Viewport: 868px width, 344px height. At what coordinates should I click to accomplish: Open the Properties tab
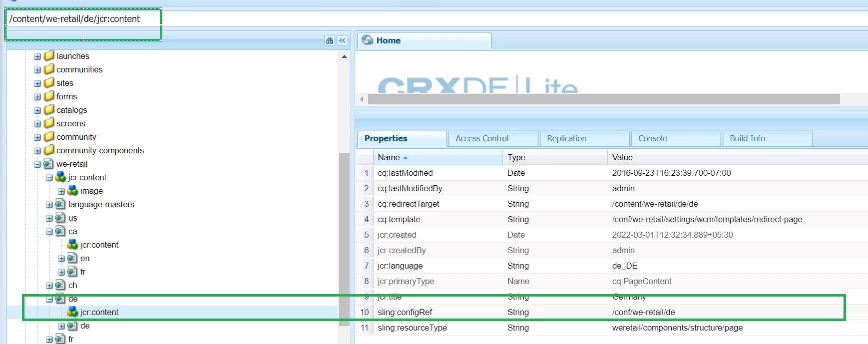pyautogui.click(x=402, y=138)
